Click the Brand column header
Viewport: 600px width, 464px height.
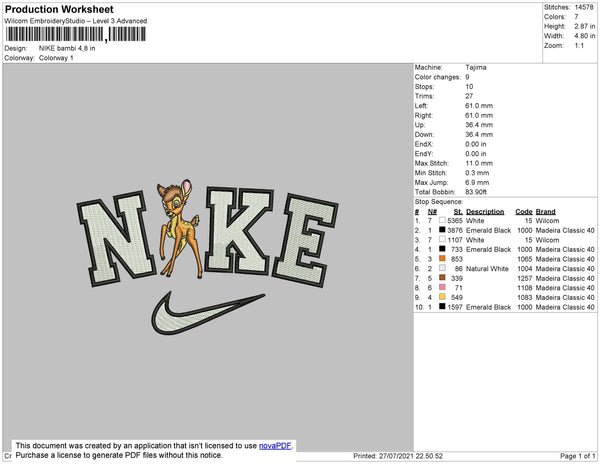(545, 212)
